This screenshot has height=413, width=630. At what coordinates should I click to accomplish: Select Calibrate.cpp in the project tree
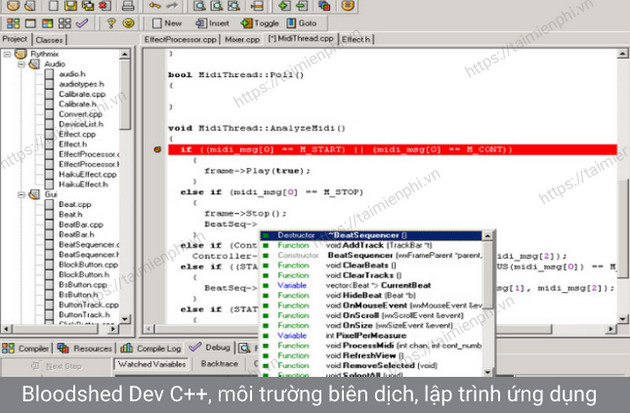pyautogui.click(x=82, y=94)
